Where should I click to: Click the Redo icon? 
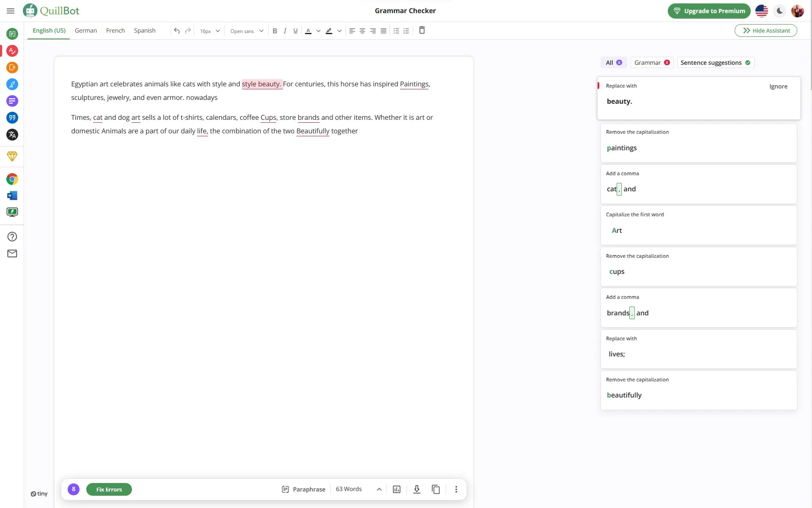187,30
